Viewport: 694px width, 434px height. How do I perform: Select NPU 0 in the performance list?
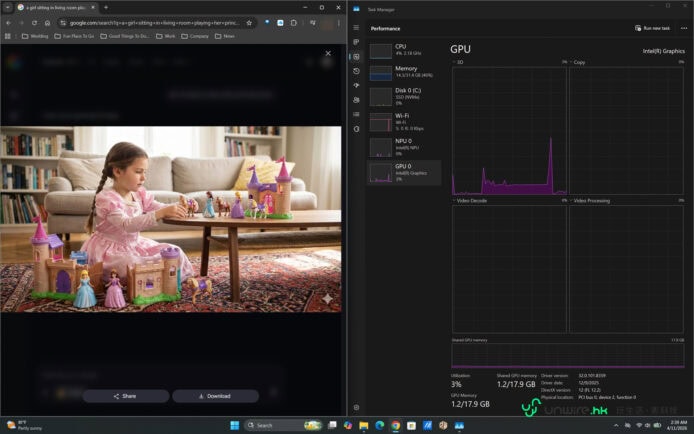[404, 147]
